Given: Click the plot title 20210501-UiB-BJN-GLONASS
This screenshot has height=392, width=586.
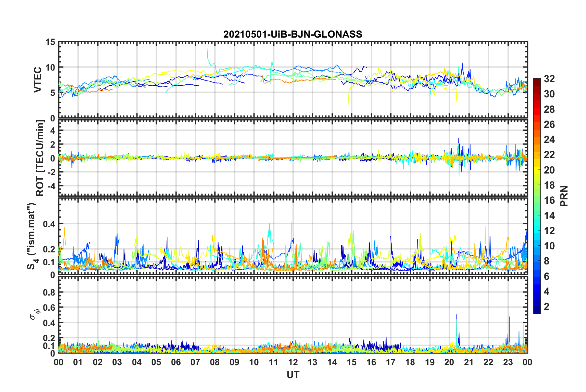Looking at the screenshot, I should coord(293,34).
